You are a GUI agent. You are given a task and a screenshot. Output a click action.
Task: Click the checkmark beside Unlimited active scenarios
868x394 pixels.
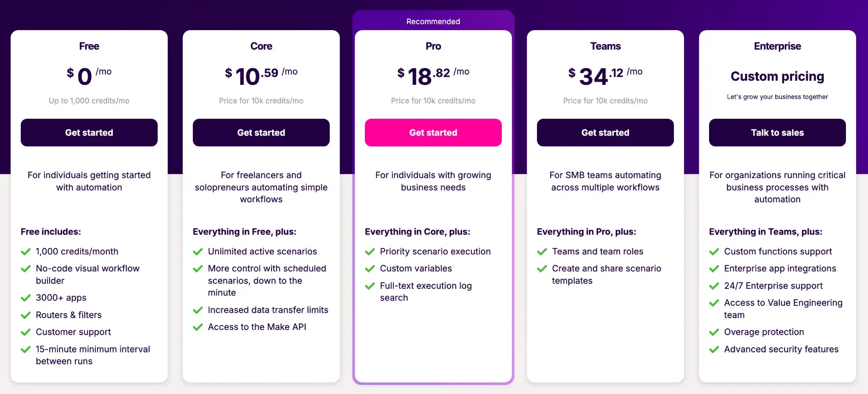click(x=198, y=251)
